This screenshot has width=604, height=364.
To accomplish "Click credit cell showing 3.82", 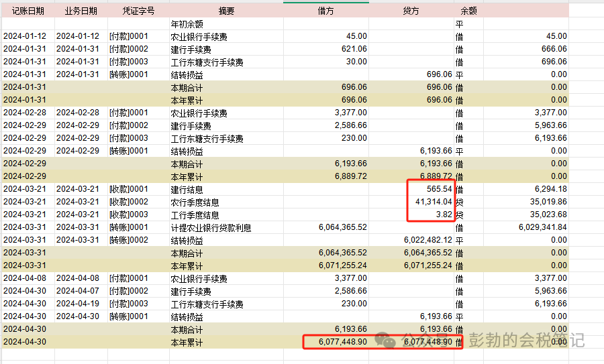I will click(x=411, y=215).
